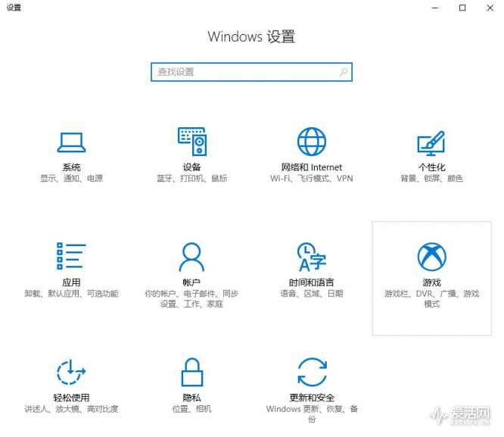Click the 帐户 label
Image resolution: width=504 pixels, height=437 pixels.
tap(191, 282)
